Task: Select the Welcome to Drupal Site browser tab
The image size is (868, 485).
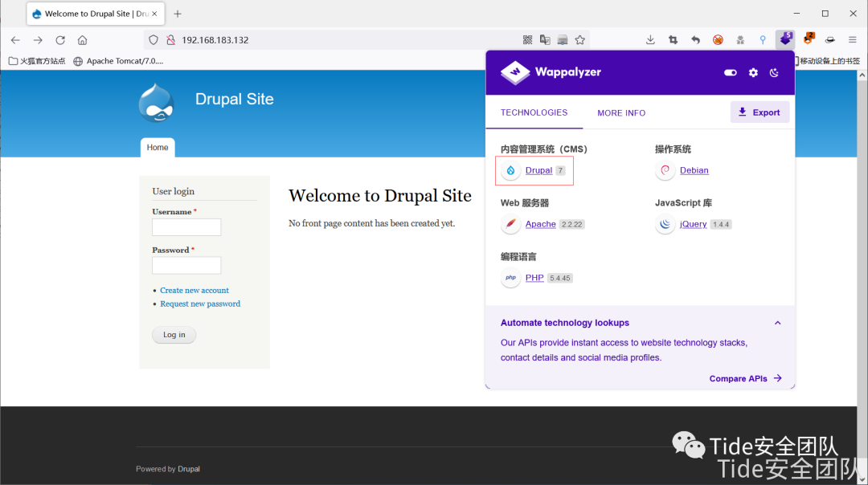Action: coord(96,14)
